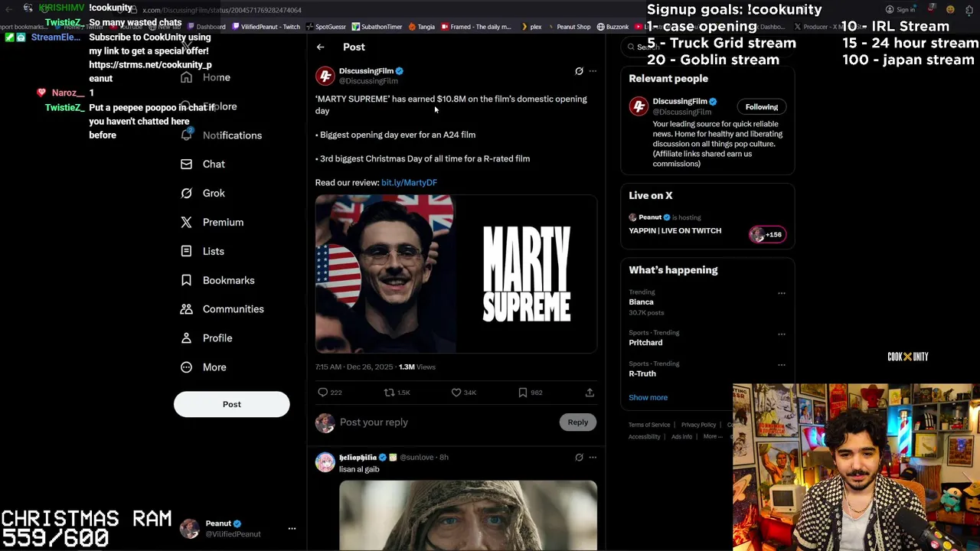Open the bit.ly/MartyDF review link
This screenshot has height=551, width=980.
click(x=409, y=183)
